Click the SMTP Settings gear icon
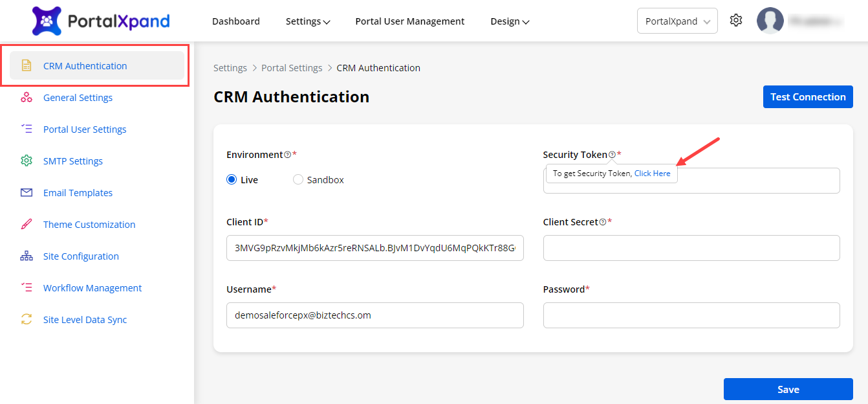The height and width of the screenshot is (404, 868). click(x=27, y=161)
